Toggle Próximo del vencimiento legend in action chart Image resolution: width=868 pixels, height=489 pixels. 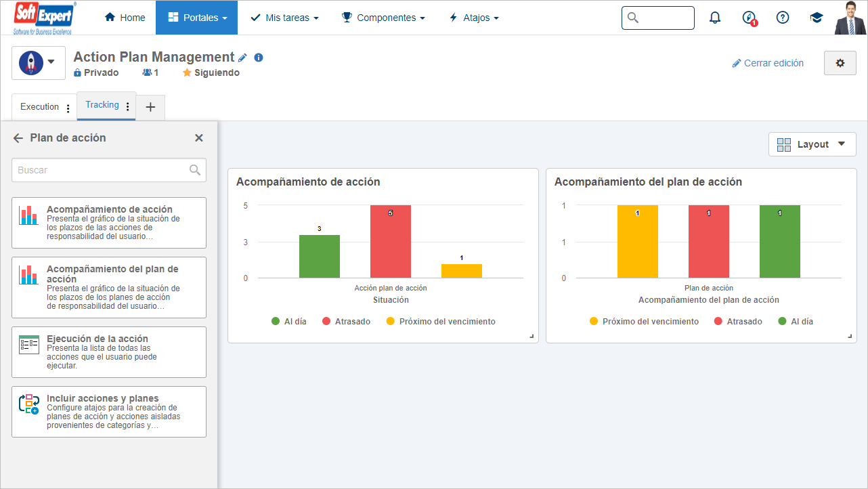click(441, 322)
